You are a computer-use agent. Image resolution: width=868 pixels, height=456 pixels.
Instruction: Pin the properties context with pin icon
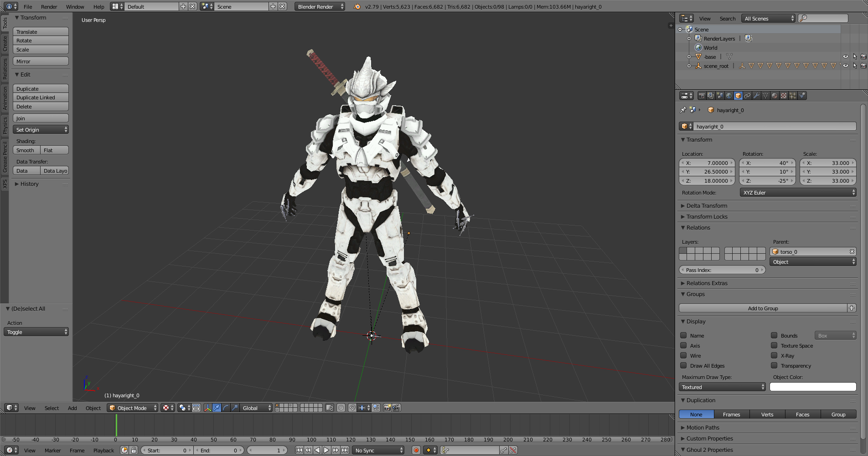tap(683, 110)
